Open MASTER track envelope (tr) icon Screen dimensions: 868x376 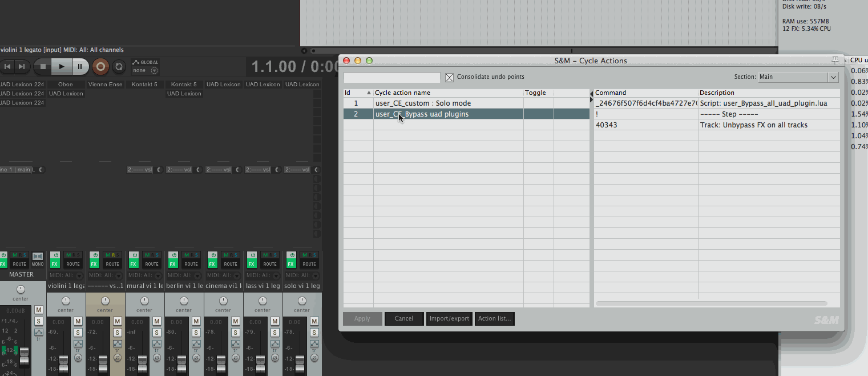(x=38, y=332)
